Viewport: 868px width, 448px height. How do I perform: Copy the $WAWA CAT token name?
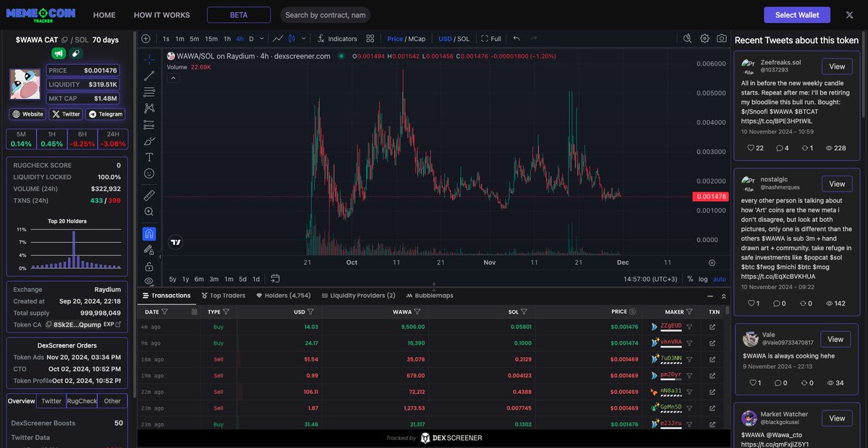64,40
